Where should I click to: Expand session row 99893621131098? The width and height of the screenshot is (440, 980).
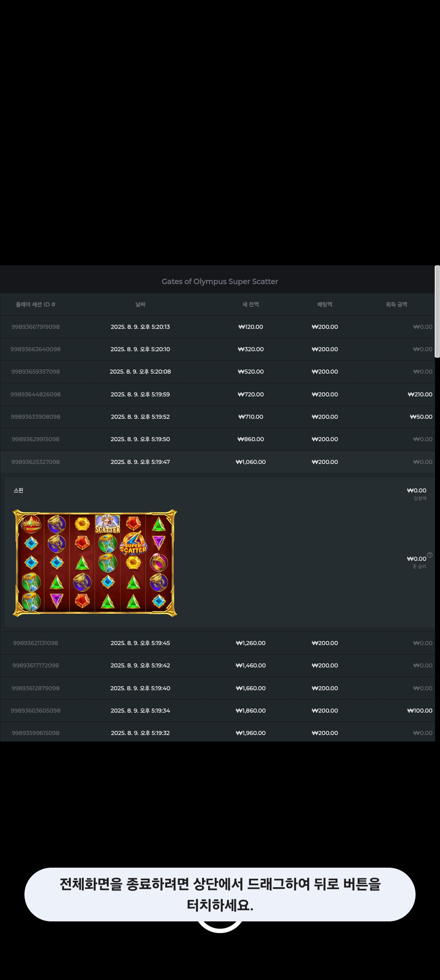click(218, 643)
